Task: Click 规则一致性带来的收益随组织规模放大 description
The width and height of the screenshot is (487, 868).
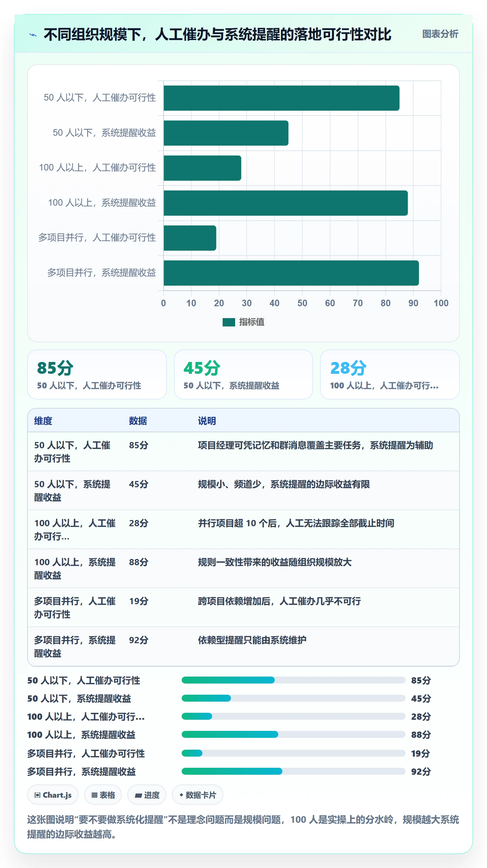Action: coord(275,562)
